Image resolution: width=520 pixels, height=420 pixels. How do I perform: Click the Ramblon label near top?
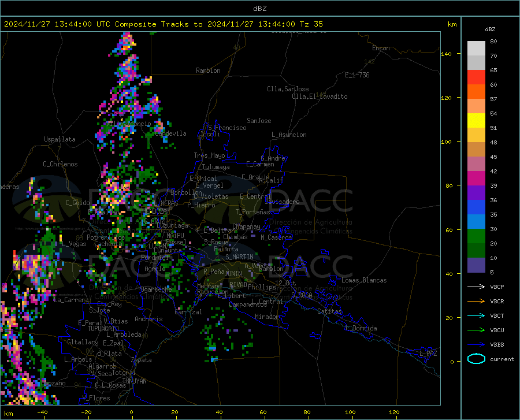pos(208,70)
